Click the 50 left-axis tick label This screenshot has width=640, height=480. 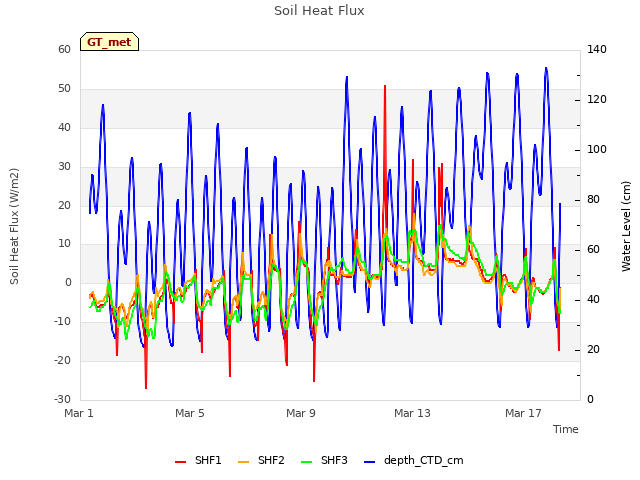coord(64,88)
